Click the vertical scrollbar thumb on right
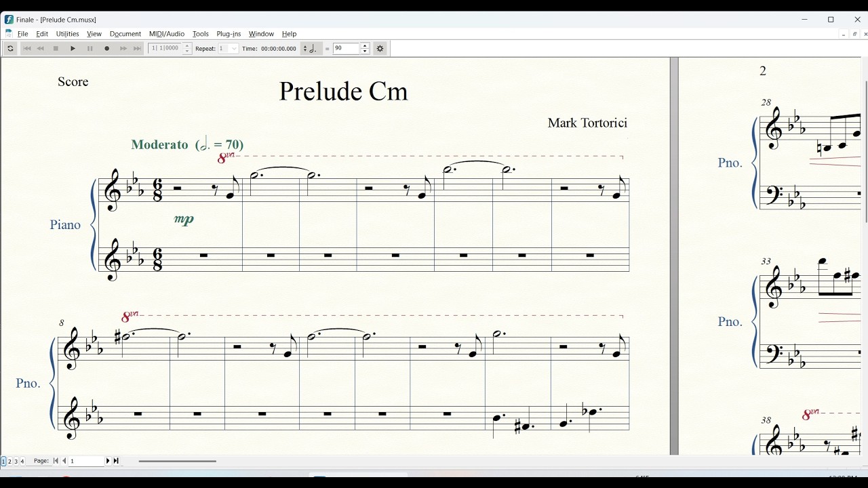Image resolution: width=868 pixels, height=488 pixels. click(866, 151)
